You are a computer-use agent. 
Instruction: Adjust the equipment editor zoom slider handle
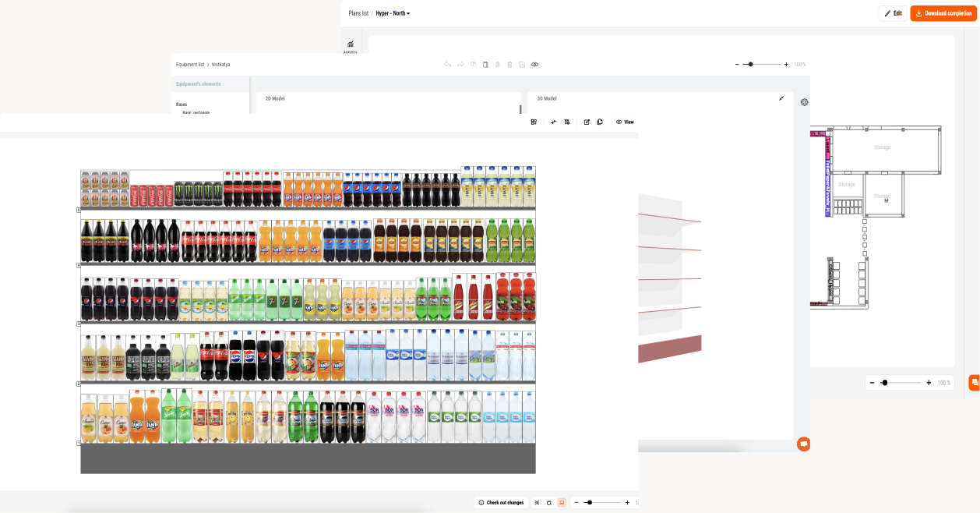(x=751, y=65)
